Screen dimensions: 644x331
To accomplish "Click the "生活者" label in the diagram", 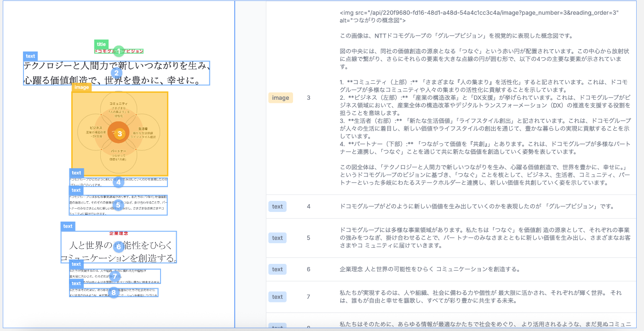I will [143, 129].
